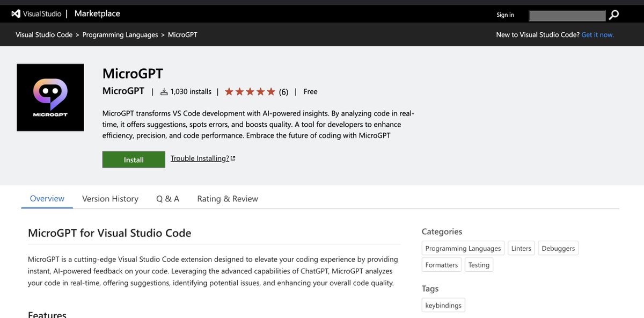Click the Categories heading
Image resolution: width=644 pixels, height=318 pixels.
coord(442,232)
